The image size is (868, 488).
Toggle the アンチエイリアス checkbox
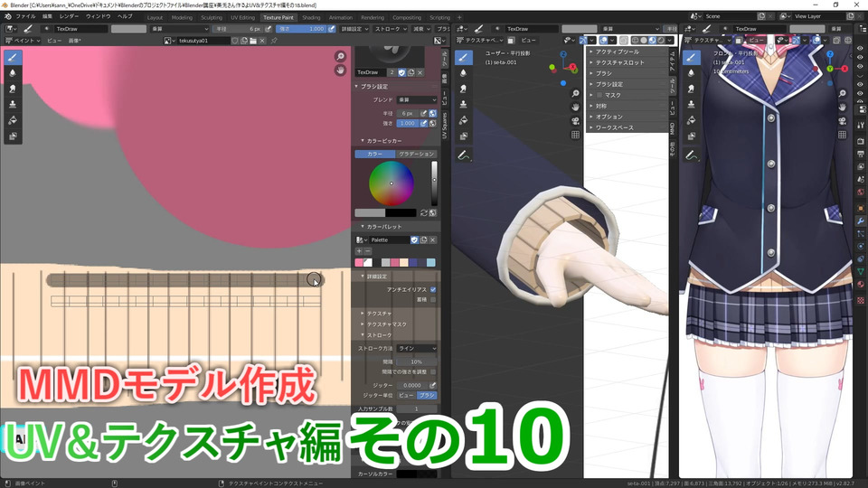[x=433, y=289]
